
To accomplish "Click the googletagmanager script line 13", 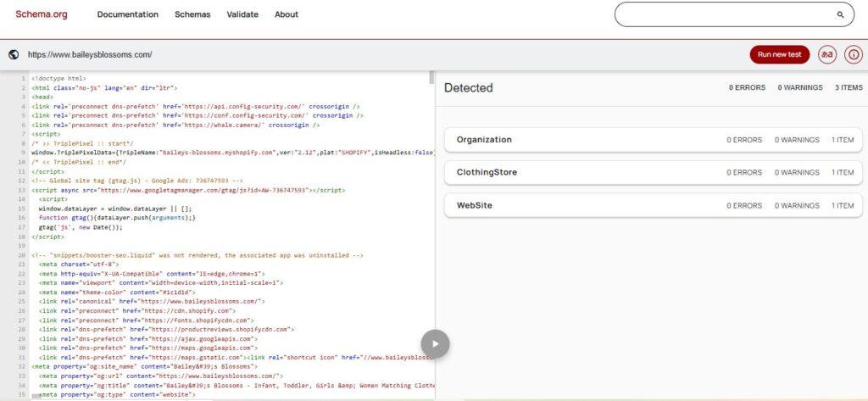I will pyautogui.click(x=188, y=190).
